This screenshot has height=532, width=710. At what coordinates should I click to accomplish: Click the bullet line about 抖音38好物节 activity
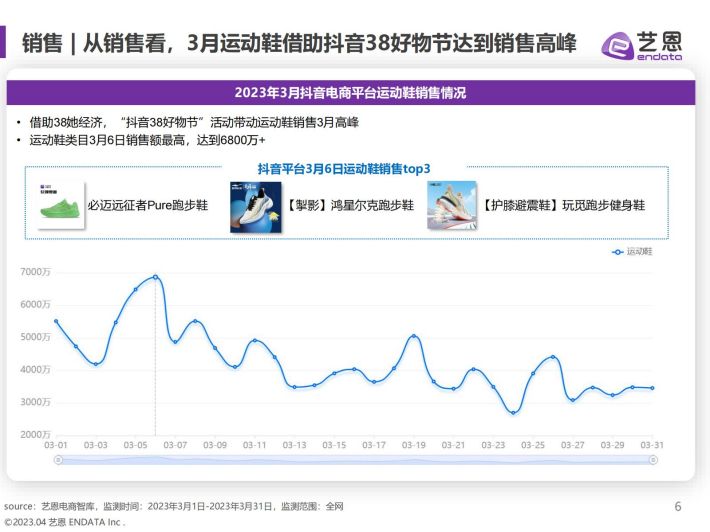coord(194,122)
